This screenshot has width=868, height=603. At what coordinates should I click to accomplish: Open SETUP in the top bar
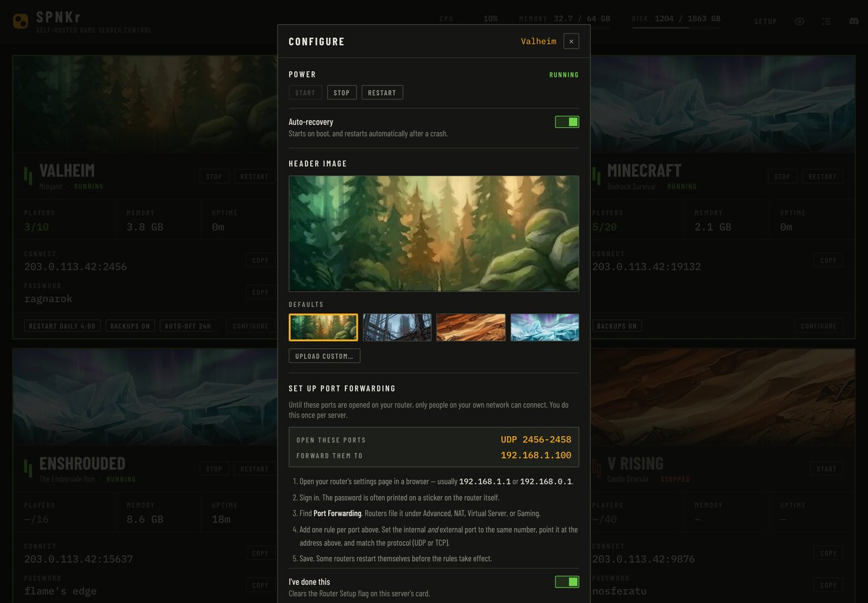pos(766,22)
